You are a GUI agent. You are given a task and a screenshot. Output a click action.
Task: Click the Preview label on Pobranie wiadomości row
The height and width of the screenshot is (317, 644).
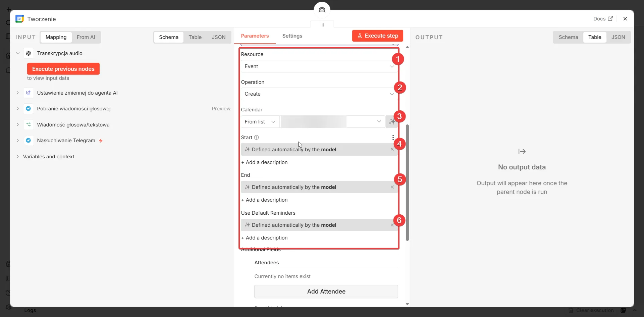[221, 109]
